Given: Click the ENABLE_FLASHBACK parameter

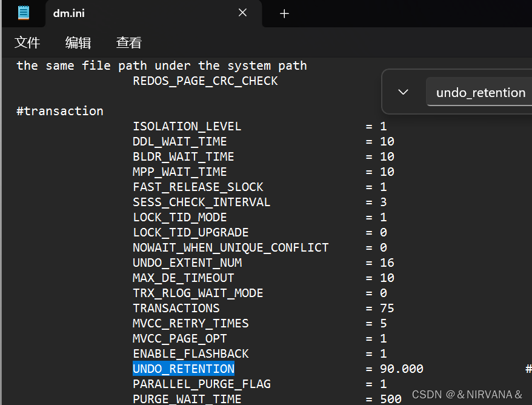Looking at the screenshot, I should (x=191, y=353).
